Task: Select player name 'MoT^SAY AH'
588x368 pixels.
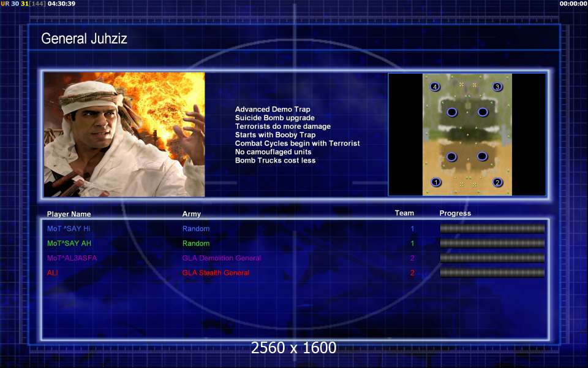Action: tap(69, 243)
